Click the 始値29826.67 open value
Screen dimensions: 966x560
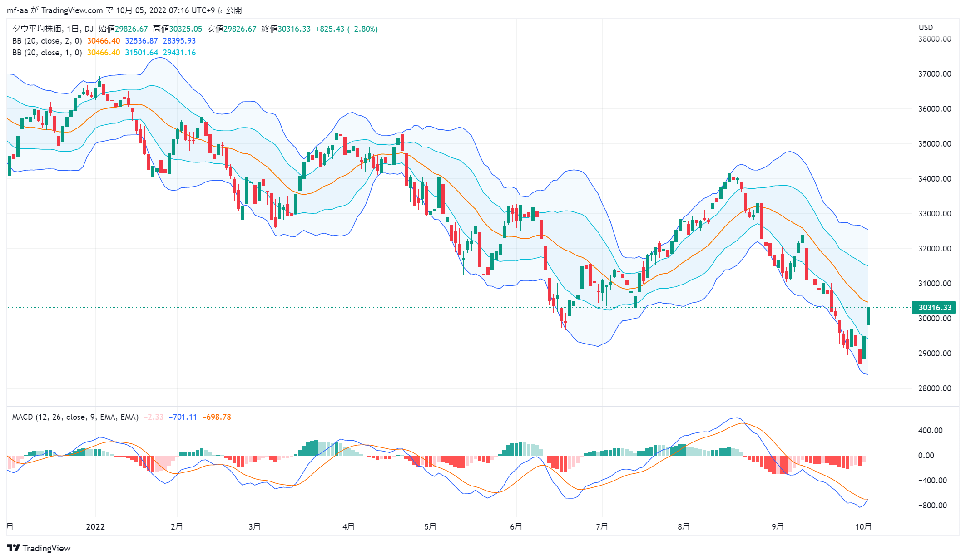coord(123,29)
